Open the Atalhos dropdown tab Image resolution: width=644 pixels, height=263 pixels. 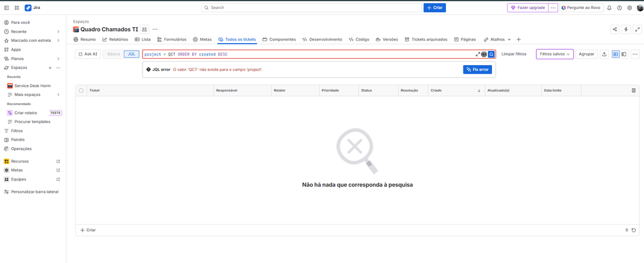coord(497,39)
